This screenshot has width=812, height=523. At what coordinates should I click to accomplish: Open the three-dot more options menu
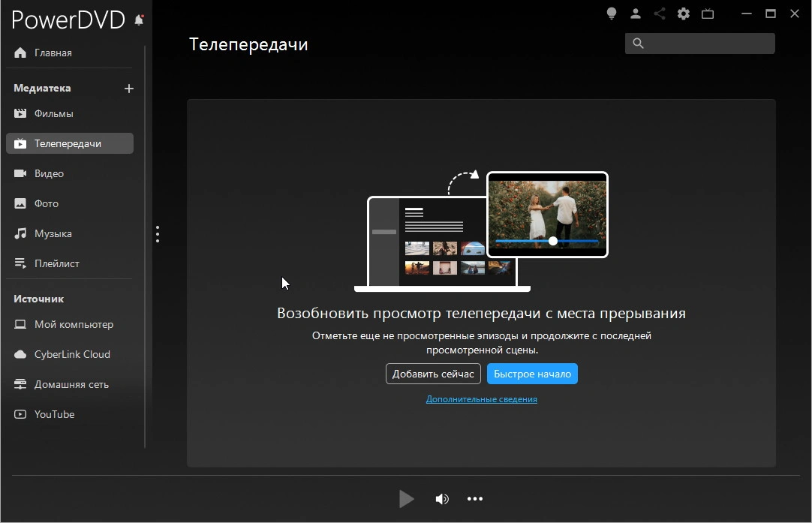[475, 499]
